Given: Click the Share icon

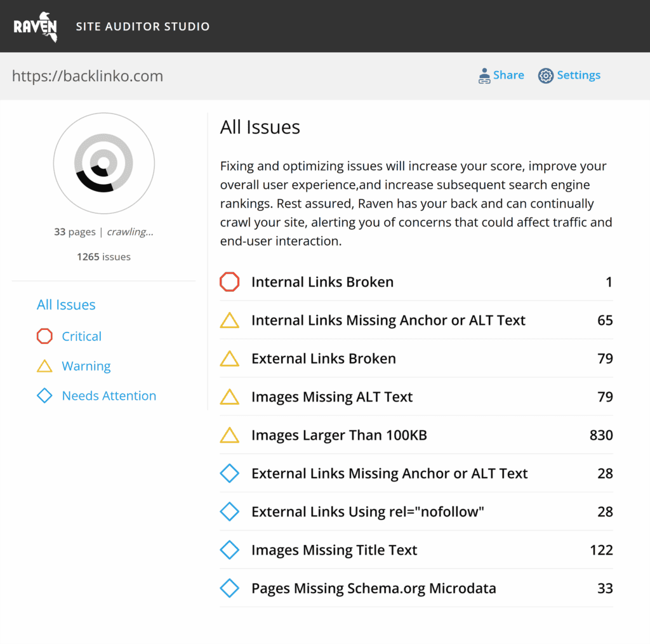Looking at the screenshot, I should point(484,76).
